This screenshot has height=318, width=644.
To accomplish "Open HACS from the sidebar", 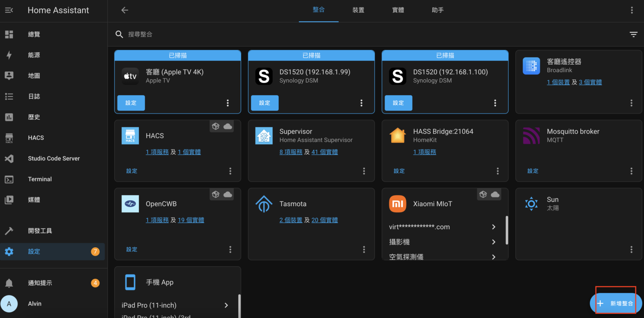I will [x=36, y=137].
